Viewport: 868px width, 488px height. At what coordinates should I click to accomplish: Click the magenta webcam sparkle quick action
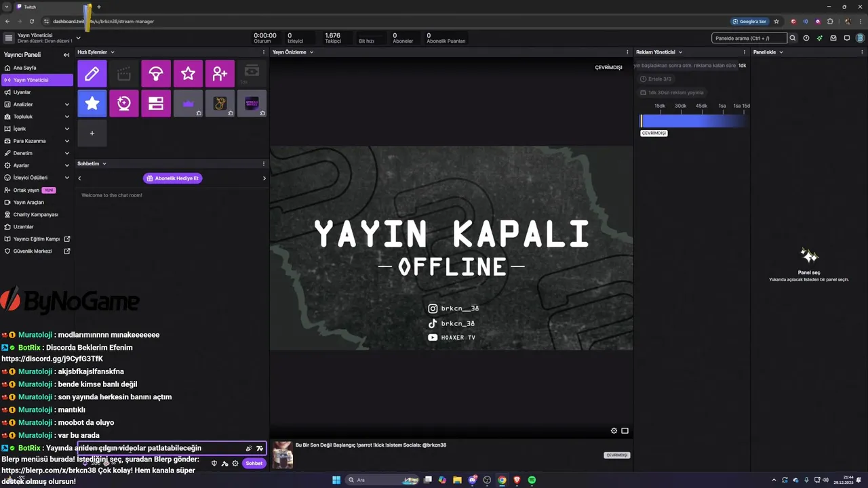pyautogui.click(x=124, y=103)
